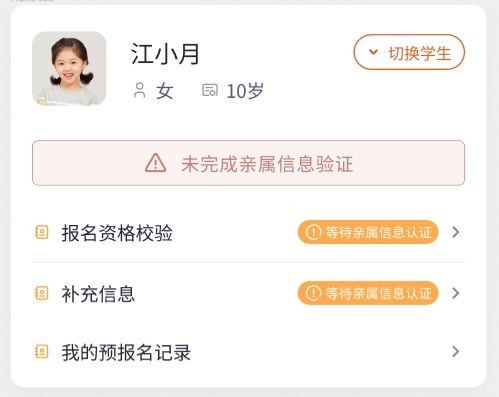The height and width of the screenshot is (397, 499).
Task: Click 等待亲属信息认证 badge on 补充信息 row
Action: [368, 293]
